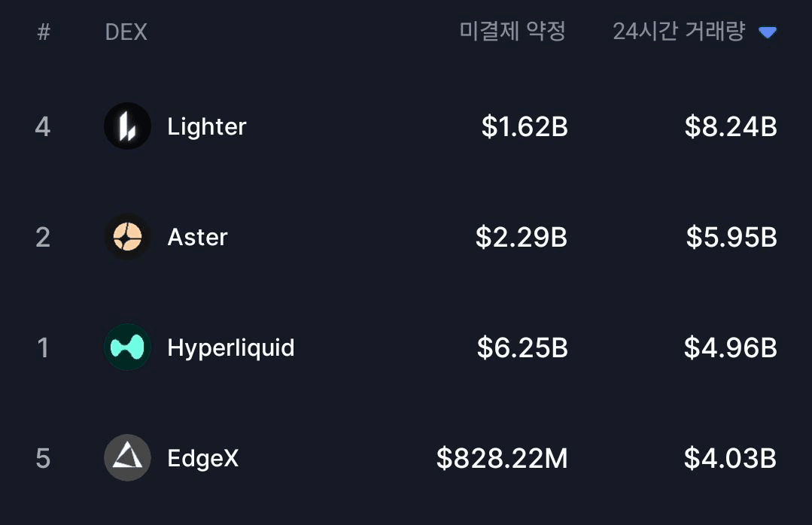812x525 pixels.
Task: Click the Aster logo icon
Action: point(127,237)
